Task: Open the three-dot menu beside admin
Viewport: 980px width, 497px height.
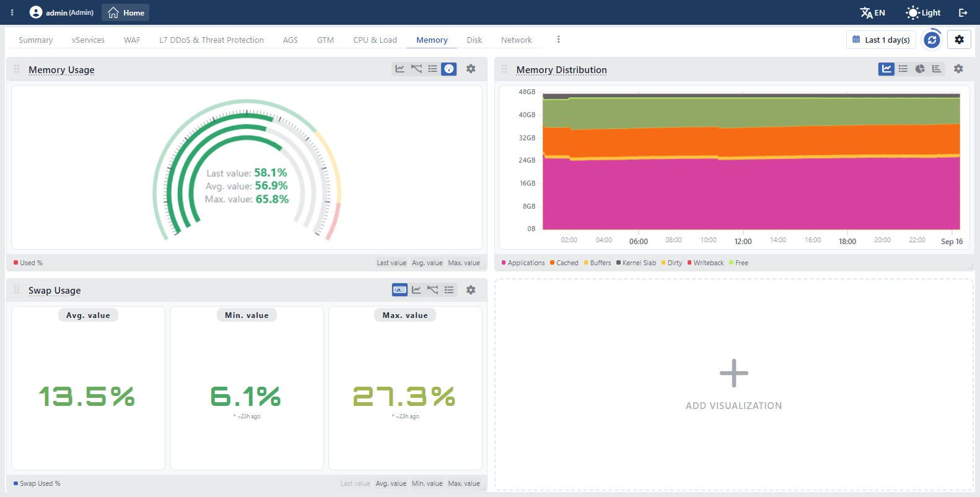Action: [12, 12]
